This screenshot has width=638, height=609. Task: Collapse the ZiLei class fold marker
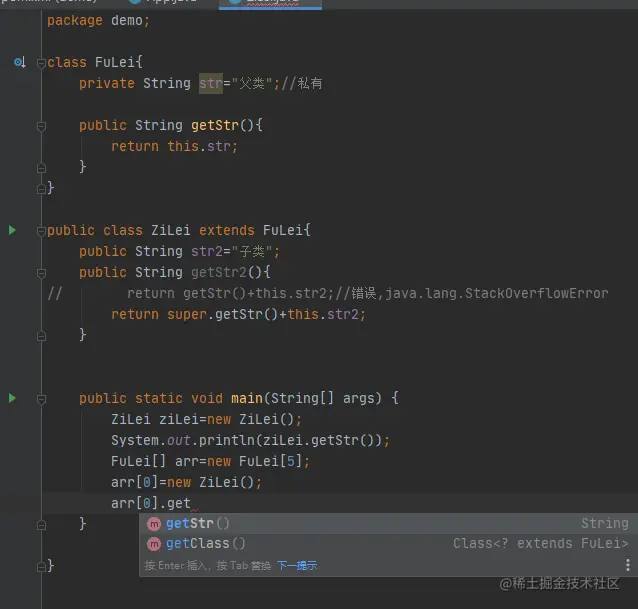coord(41,231)
